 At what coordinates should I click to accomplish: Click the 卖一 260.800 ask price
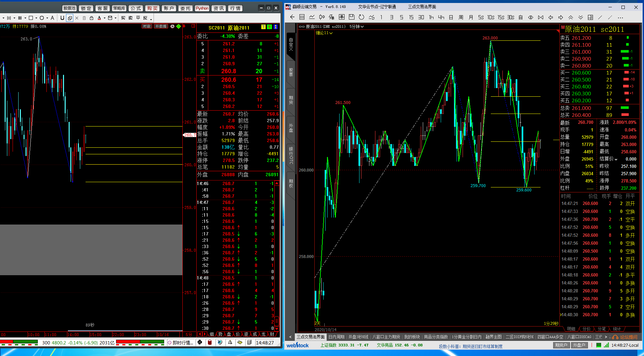tap(581, 66)
